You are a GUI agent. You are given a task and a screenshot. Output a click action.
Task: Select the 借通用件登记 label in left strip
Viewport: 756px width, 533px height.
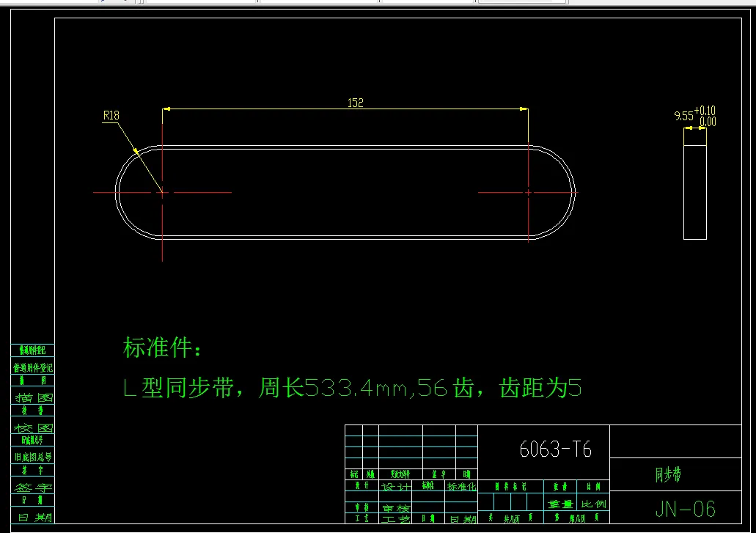coord(33,368)
